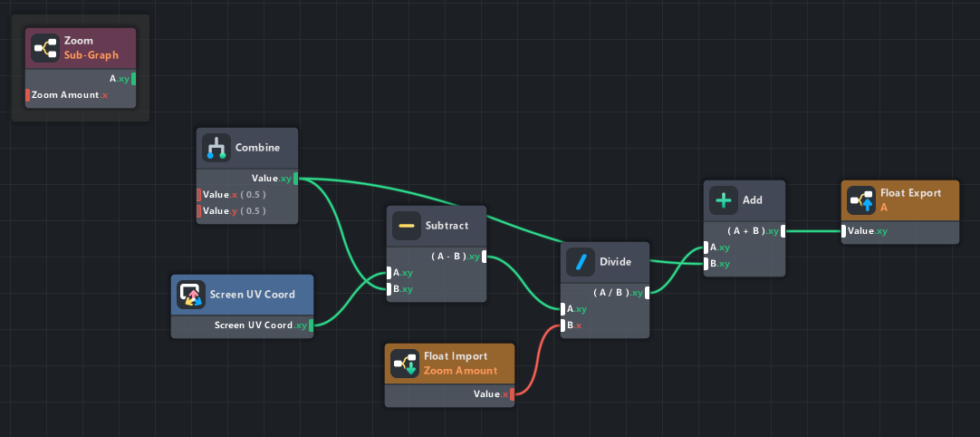
Task: Click the Subtract (A - B).xy output port
Action: click(484, 257)
